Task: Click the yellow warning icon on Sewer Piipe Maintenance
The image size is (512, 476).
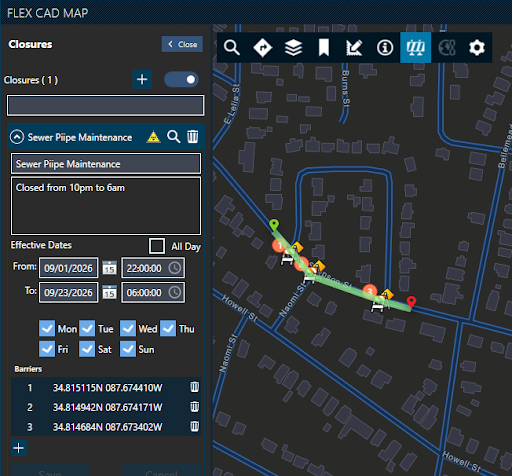Action: pos(153,137)
